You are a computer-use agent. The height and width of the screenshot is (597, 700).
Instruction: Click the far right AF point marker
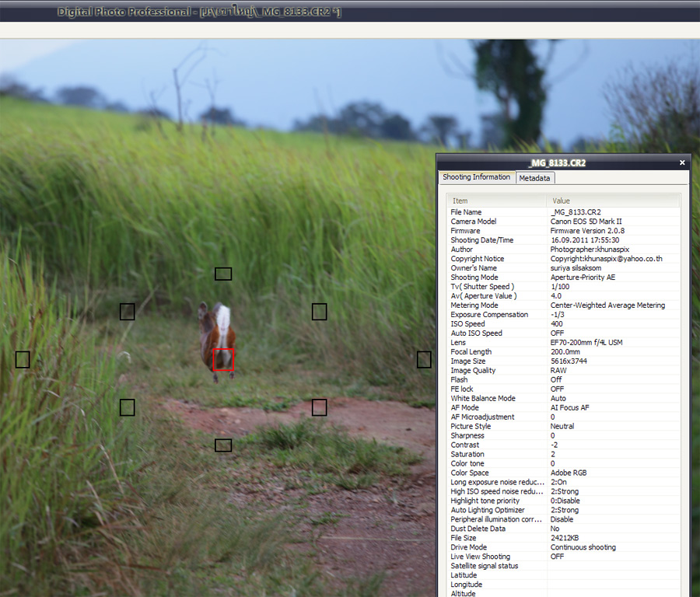point(424,359)
